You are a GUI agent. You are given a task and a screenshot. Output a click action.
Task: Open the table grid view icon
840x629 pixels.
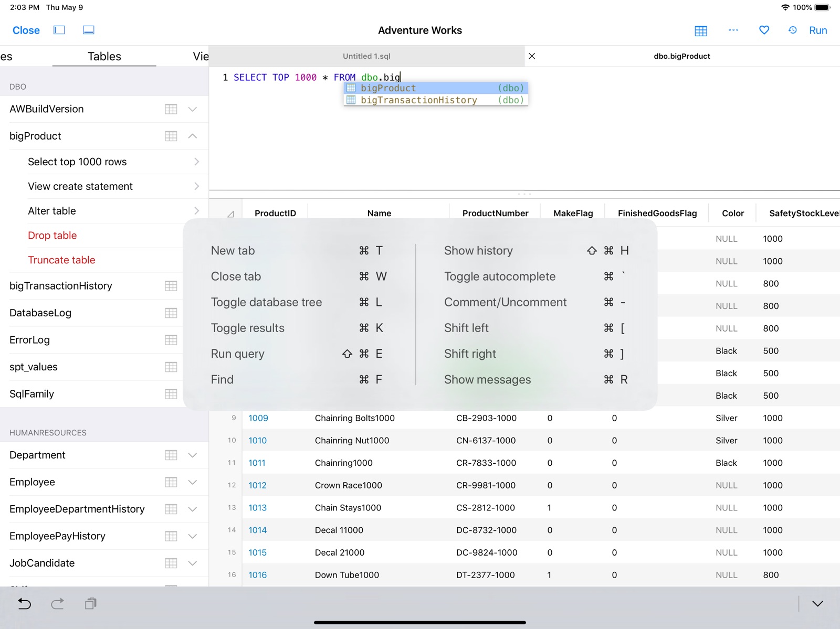[701, 30]
